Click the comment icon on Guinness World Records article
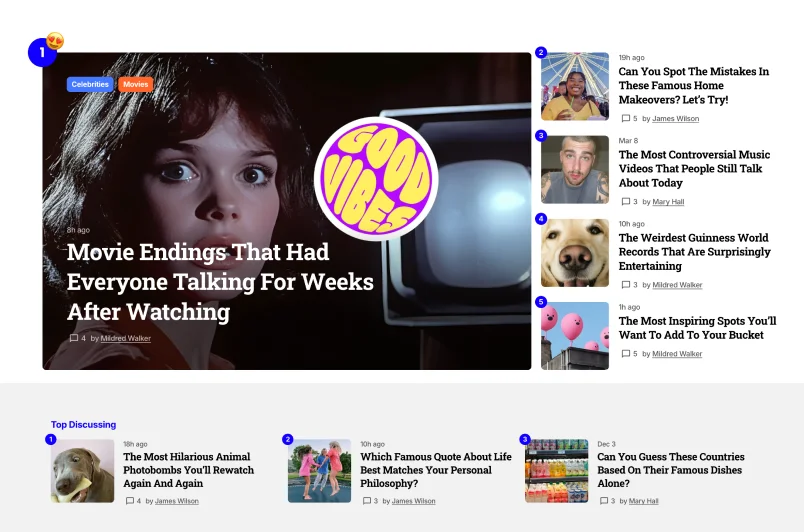Screen dimensions: 804x532 click(x=626, y=284)
